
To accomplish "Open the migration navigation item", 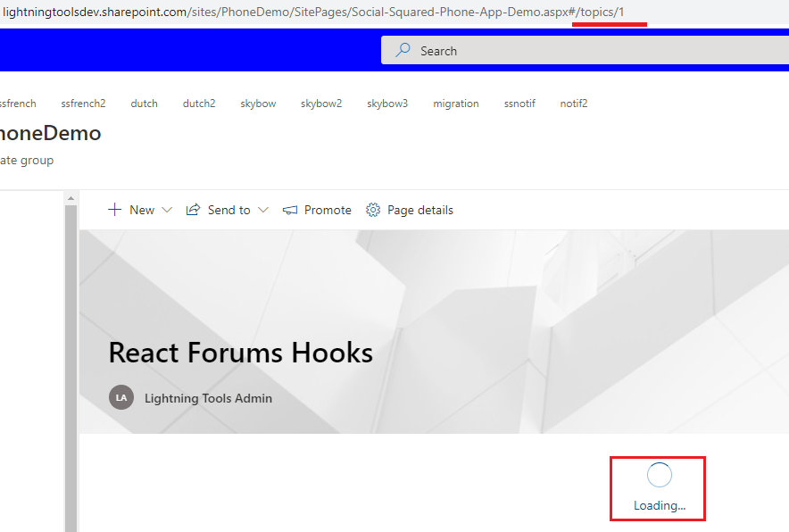I will point(456,104).
